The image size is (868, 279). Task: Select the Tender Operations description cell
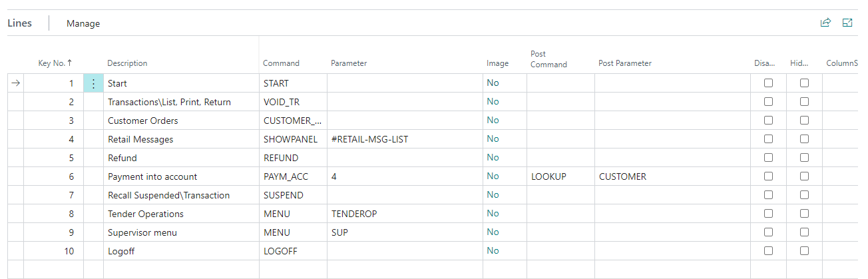click(x=146, y=214)
